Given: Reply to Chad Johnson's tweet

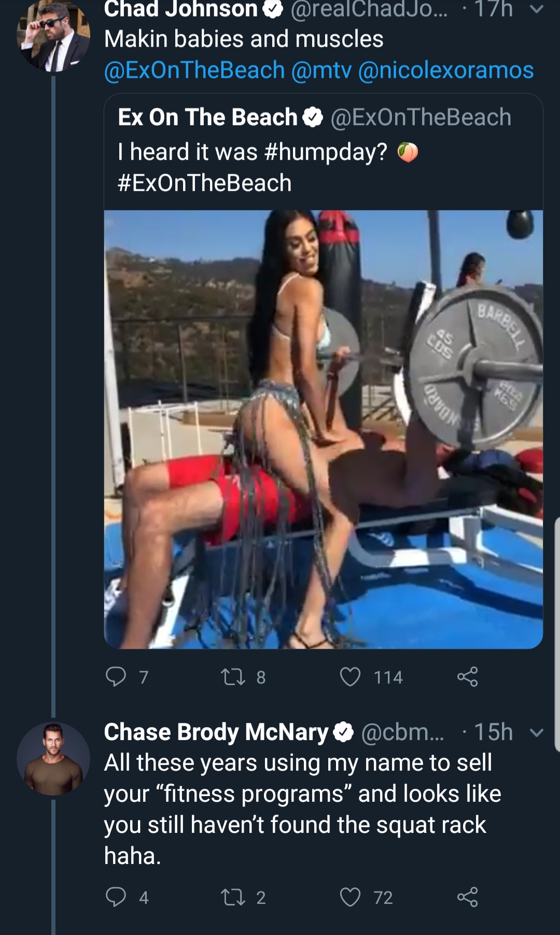Looking at the screenshot, I should pos(116,677).
